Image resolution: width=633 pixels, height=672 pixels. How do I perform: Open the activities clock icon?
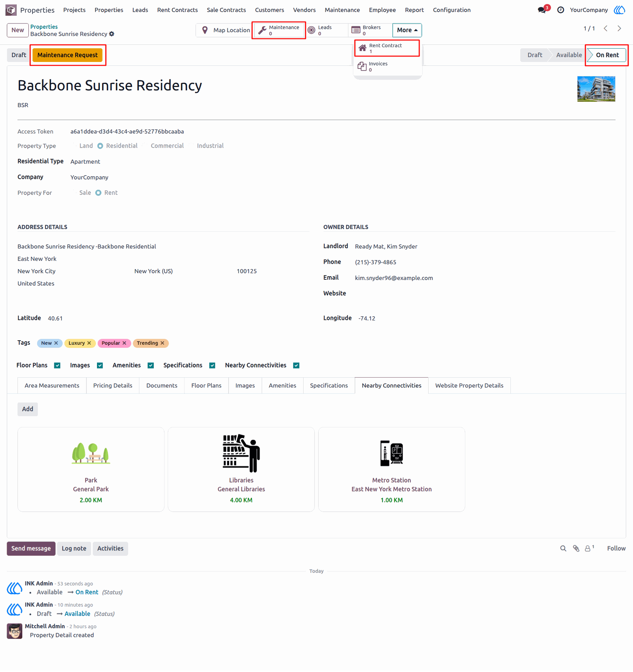click(x=561, y=10)
